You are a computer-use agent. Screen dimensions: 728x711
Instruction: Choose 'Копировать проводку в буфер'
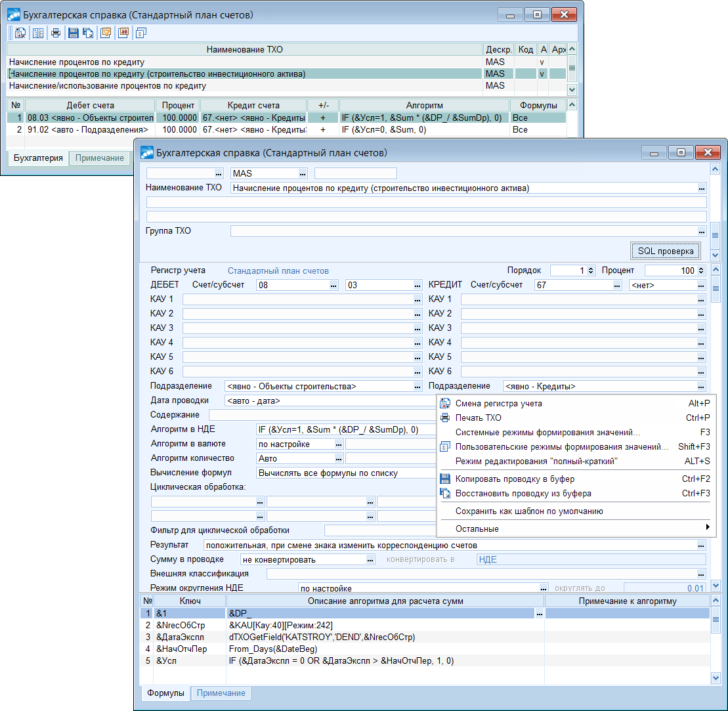[x=576, y=479]
